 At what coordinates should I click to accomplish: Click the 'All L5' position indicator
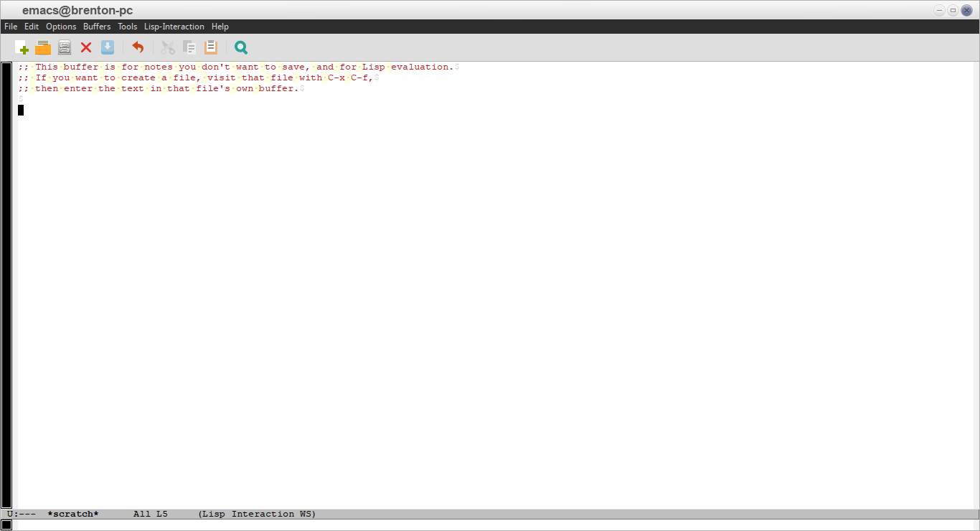pos(151,514)
